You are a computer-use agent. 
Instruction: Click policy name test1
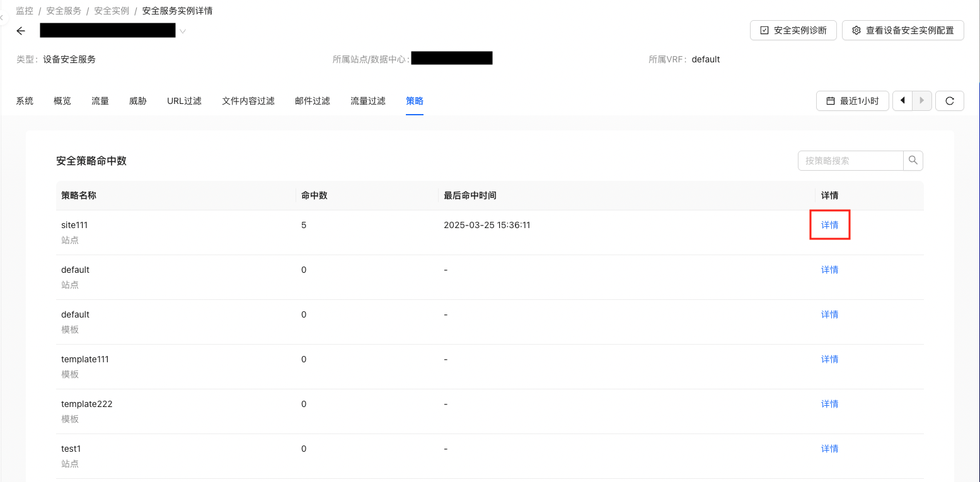(x=71, y=449)
